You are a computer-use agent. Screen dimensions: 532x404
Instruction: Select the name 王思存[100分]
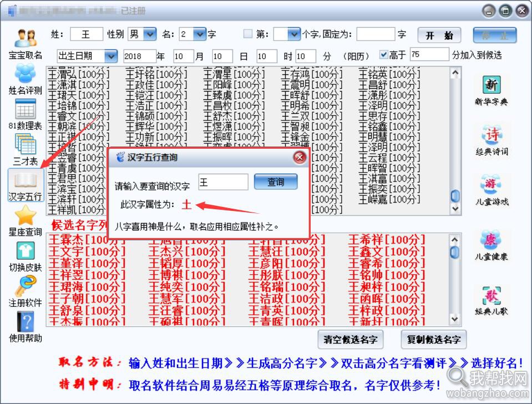click(389, 116)
